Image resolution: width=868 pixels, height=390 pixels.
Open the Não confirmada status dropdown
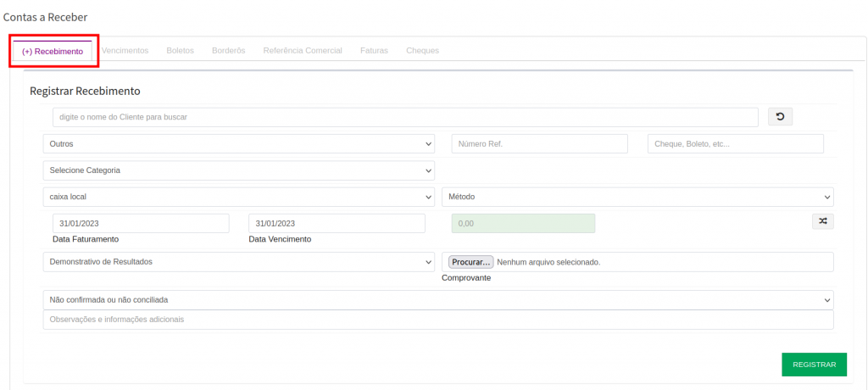point(437,300)
